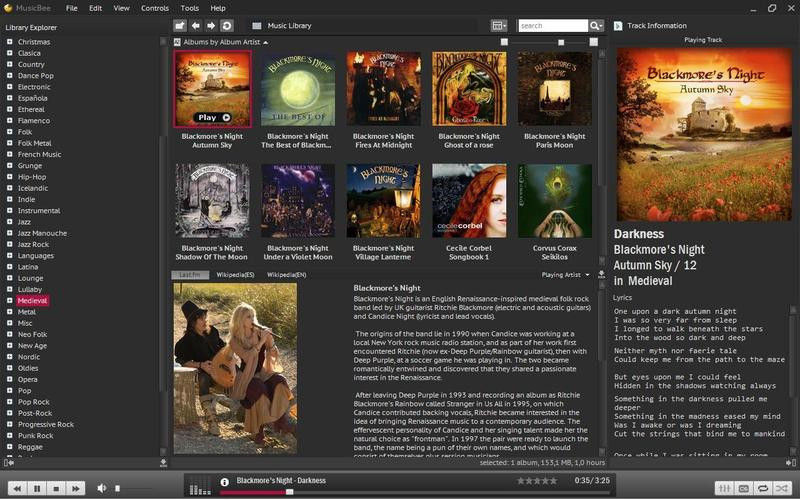800x500 pixels.
Task: Click the album grid vertical scrollbar
Action: click(x=602, y=158)
